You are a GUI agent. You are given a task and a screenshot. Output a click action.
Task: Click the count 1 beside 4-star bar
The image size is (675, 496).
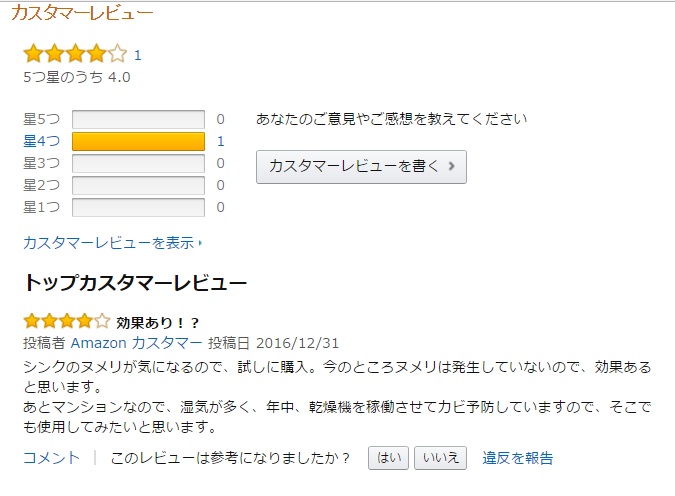click(x=220, y=142)
